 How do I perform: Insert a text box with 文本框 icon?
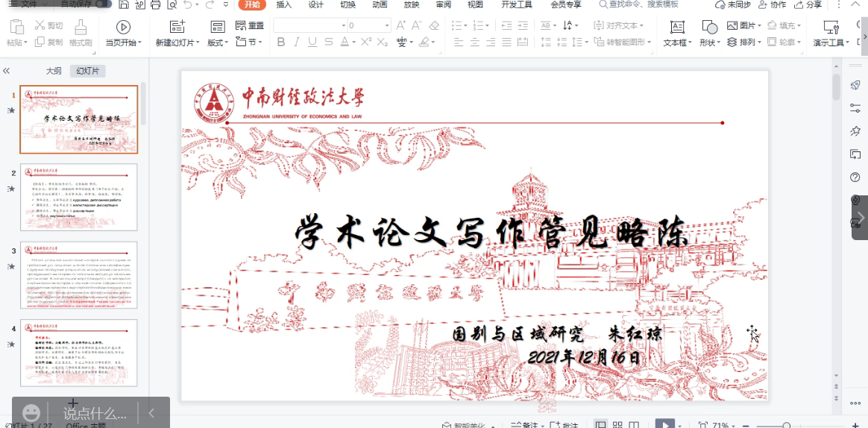pos(677,28)
